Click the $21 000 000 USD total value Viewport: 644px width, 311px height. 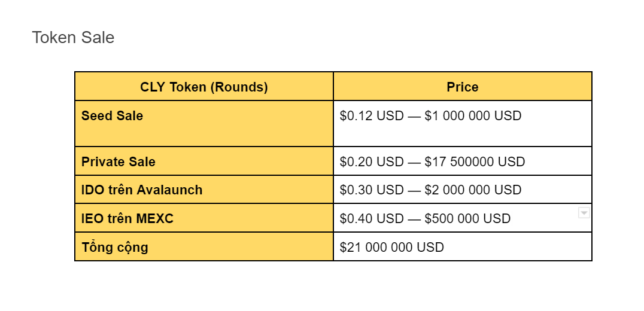click(392, 247)
